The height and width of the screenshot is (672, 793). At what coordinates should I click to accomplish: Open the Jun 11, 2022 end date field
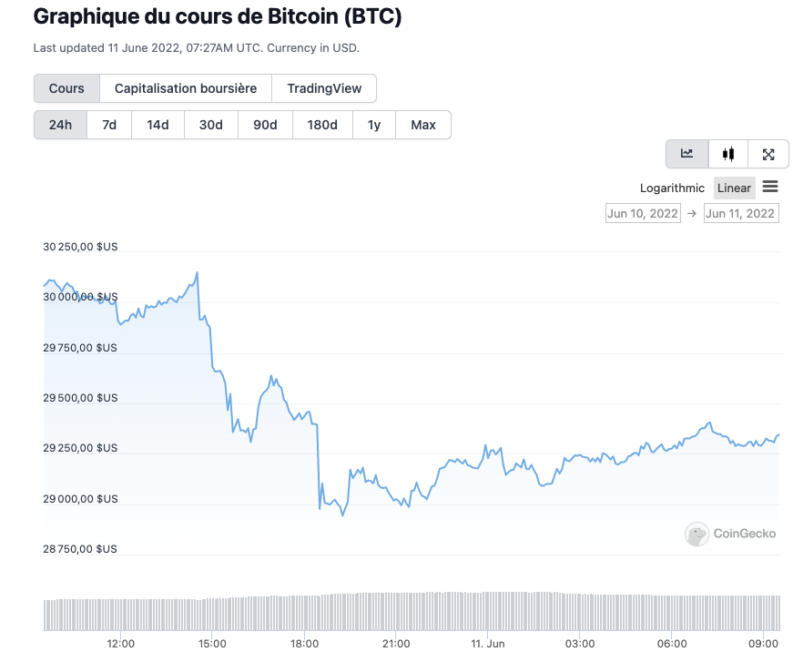pyautogui.click(x=740, y=213)
